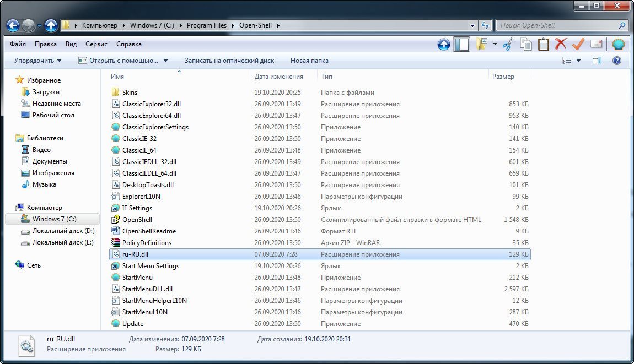Screen dimensions: 634x364
Task: Click the search magnifier icon
Action: tap(622, 25)
